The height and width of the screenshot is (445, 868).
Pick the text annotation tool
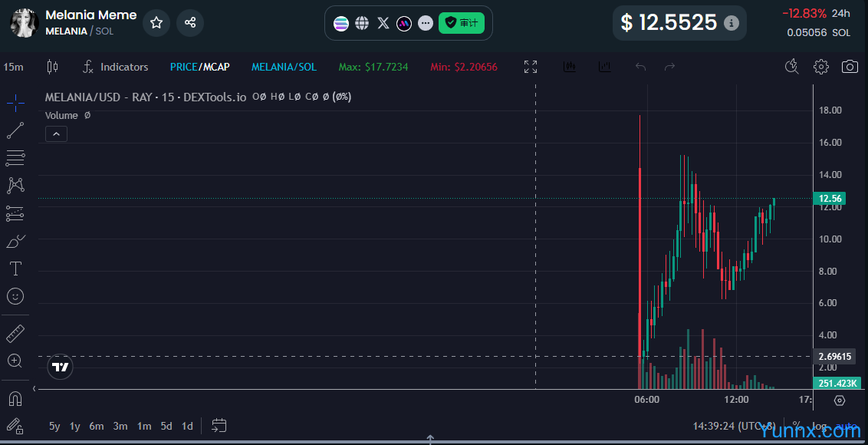[x=15, y=269]
